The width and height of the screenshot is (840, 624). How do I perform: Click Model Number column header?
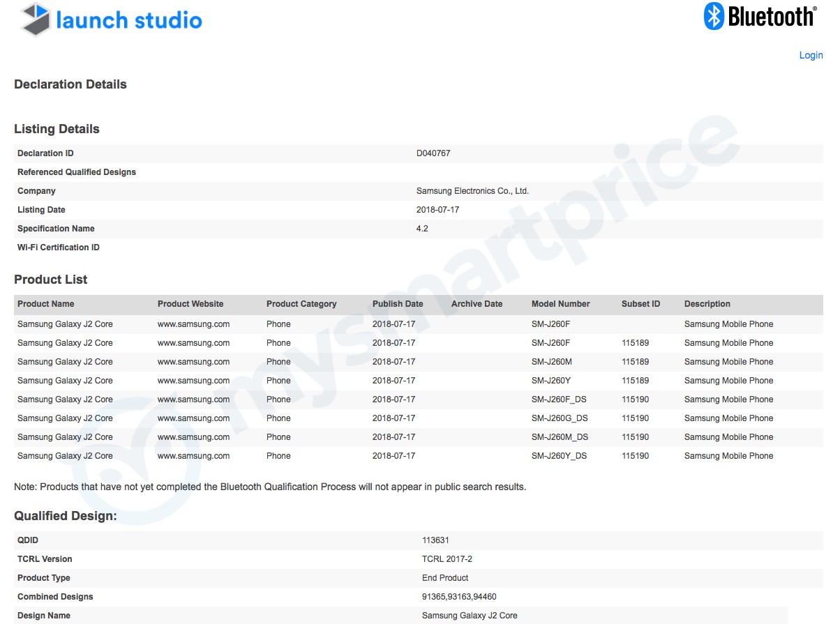[560, 304]
